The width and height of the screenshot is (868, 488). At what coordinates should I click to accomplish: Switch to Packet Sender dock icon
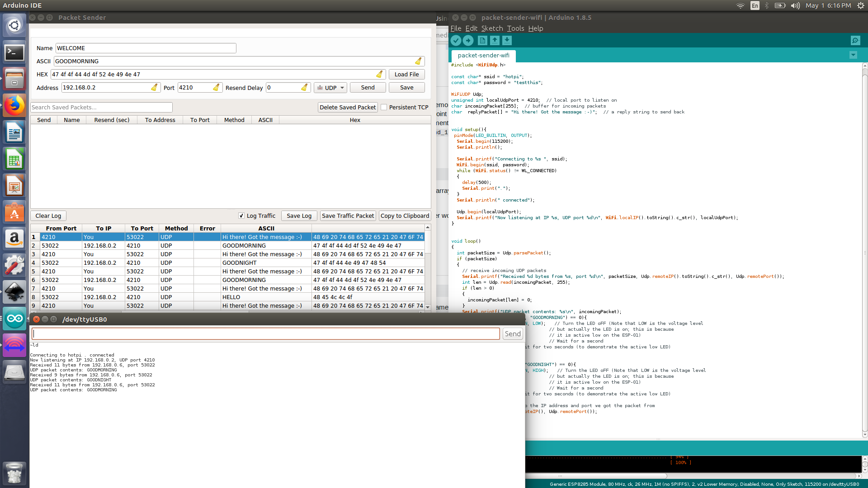coord(14,346)
